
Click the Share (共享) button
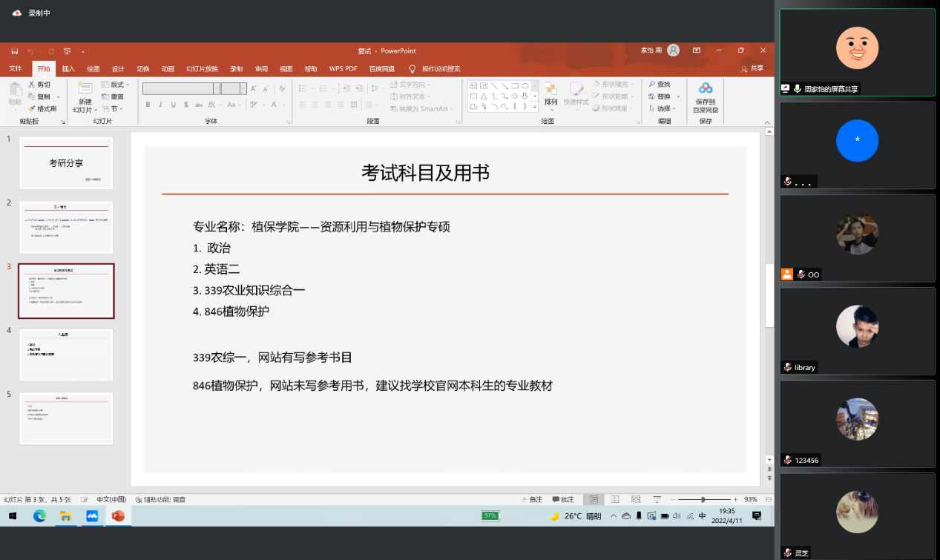[752, 68]
